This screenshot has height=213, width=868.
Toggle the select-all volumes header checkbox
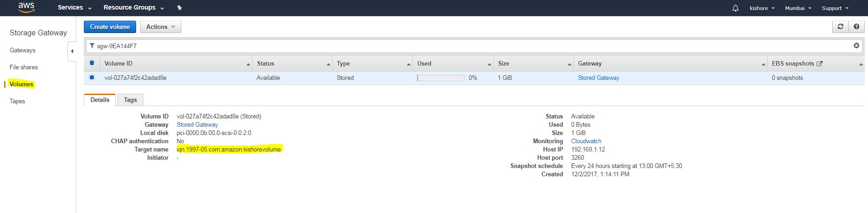click(x=92, y=63)
